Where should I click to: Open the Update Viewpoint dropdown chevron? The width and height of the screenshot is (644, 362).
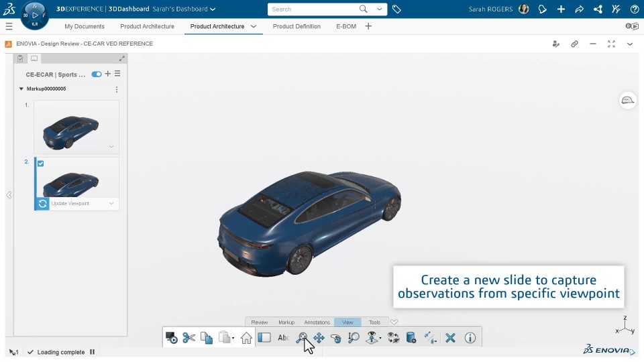tap(111, 204)
